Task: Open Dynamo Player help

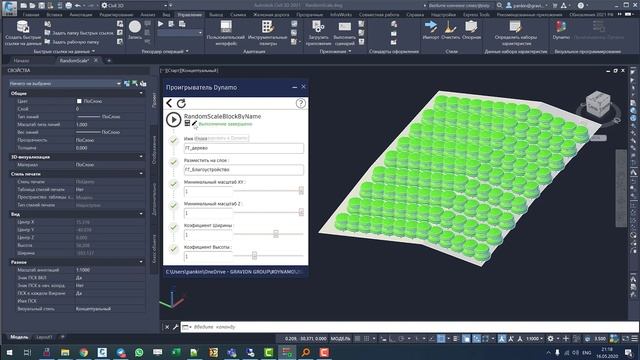Action: (300, 103)
